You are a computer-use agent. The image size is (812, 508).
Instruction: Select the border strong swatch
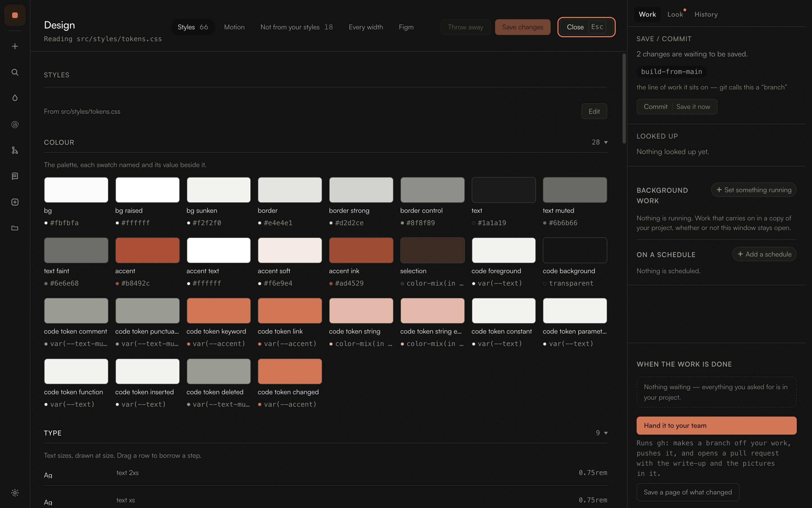coord(361,190)
